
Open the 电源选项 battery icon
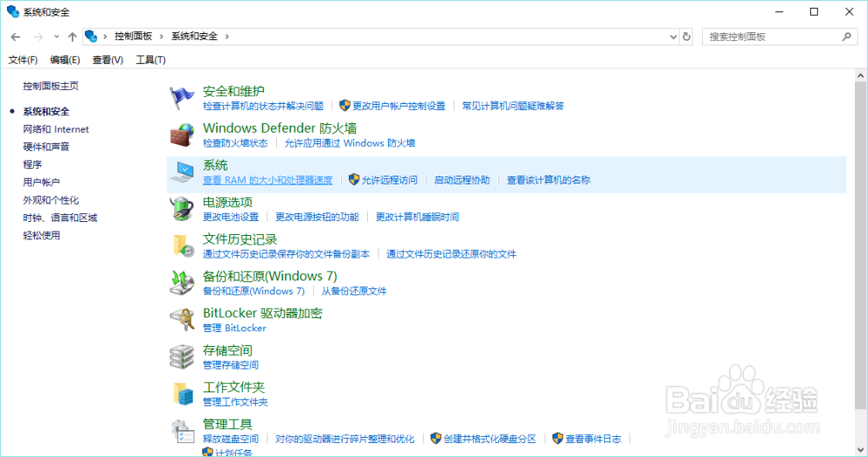tap(181, 209)
